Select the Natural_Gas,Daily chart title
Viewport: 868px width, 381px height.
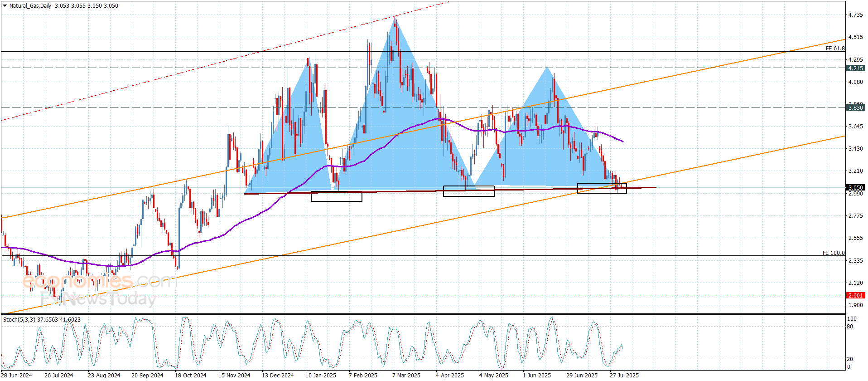[x=30, y=6]
